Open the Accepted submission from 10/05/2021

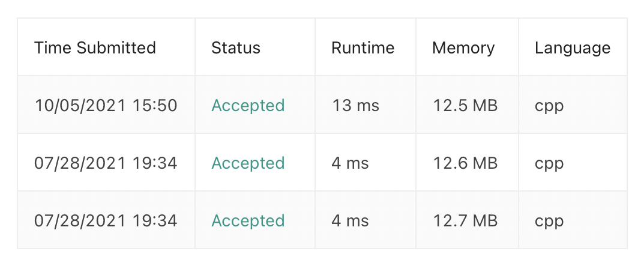pos(248,106)
